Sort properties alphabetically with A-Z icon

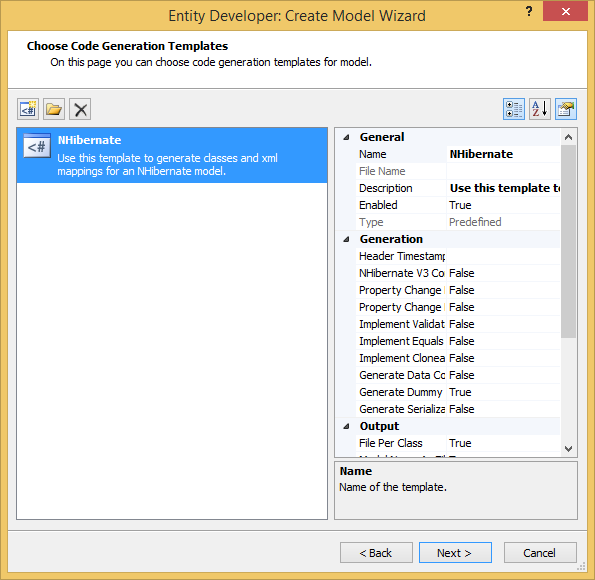click(540, 109)
